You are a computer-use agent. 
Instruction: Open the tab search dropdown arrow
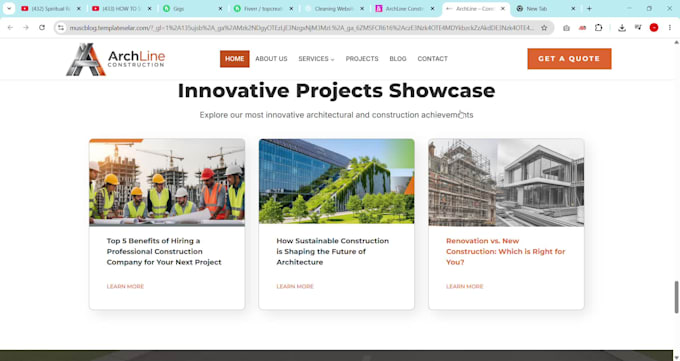(x=9, y=8)
